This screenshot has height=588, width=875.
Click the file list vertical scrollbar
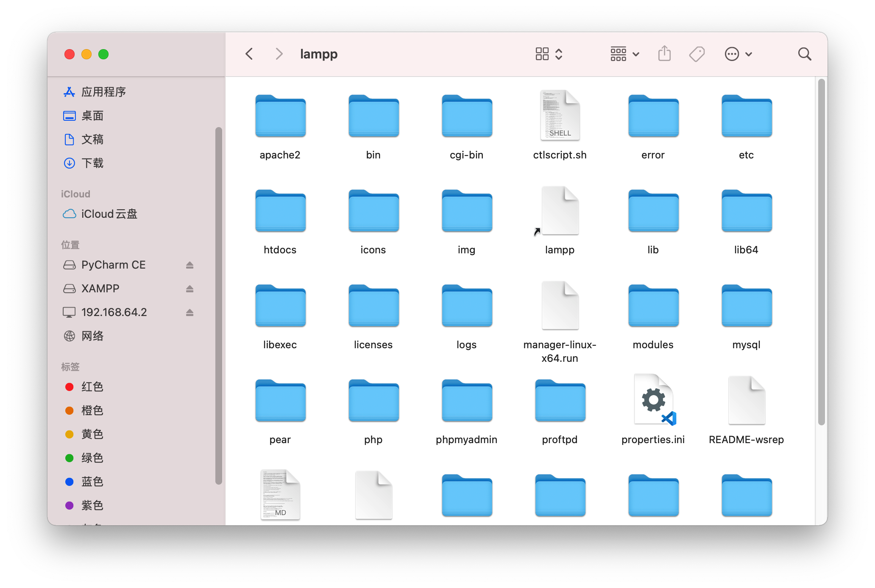tap(821, 252)
